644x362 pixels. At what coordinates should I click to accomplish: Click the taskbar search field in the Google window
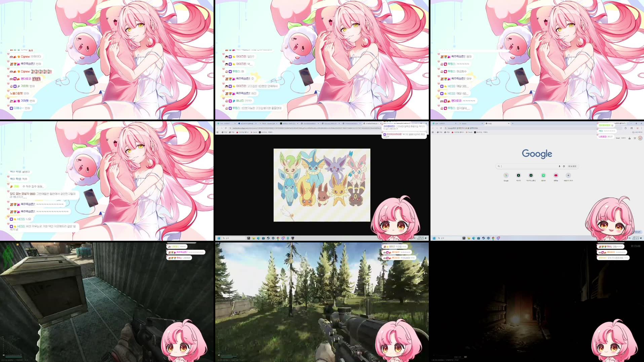449,238
